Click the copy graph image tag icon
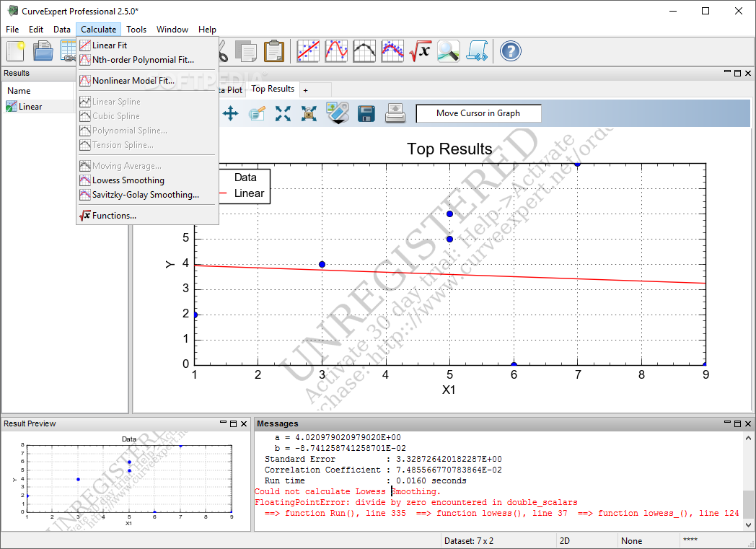This screenshot has height=549, width=756. (338, 113)
